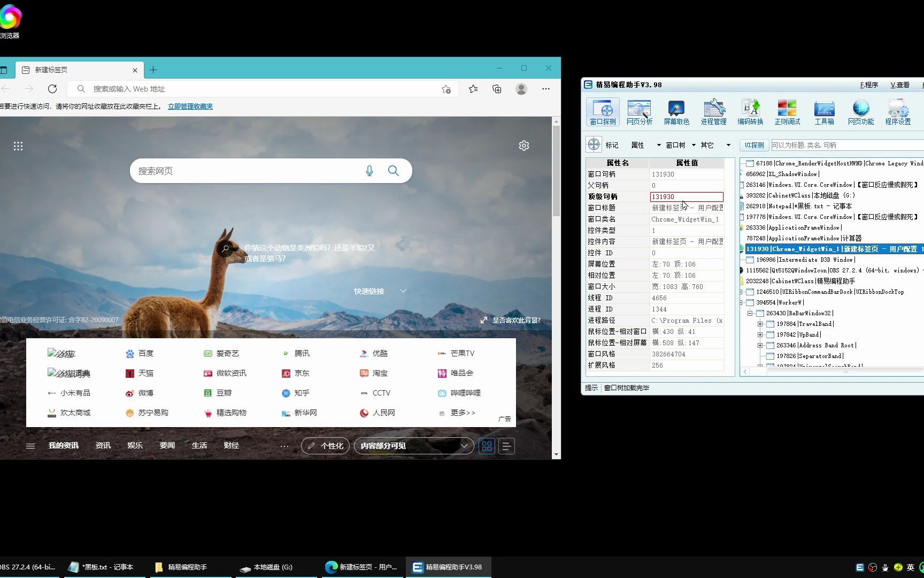This screenshot has height=578, width=924.
Task: Open the 程序设置 program settings
Action: [898, 112]
